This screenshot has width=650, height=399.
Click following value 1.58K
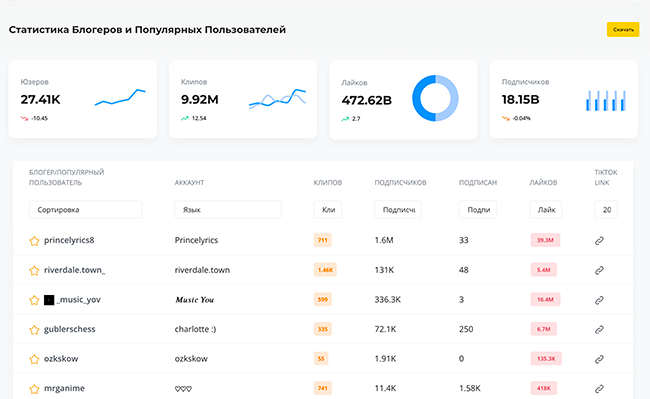click(470, 389)
